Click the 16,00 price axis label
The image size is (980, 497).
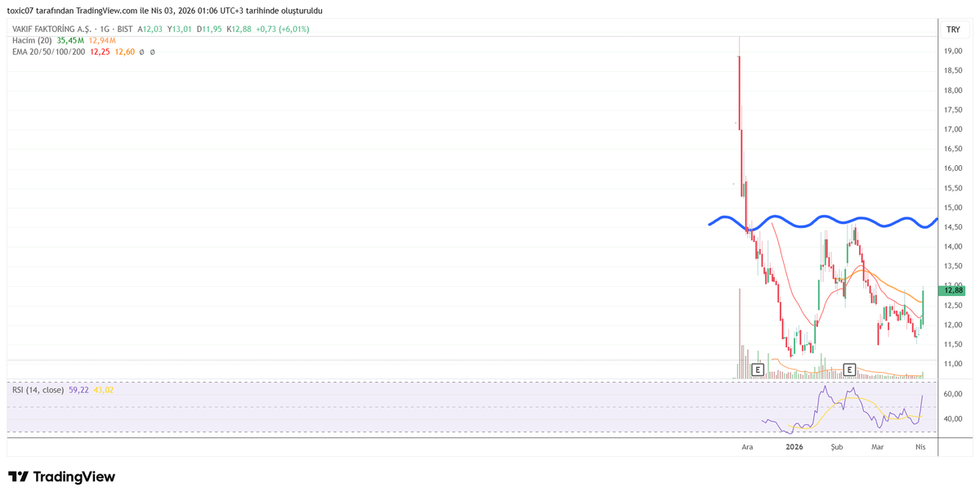(x=953, y=168)
